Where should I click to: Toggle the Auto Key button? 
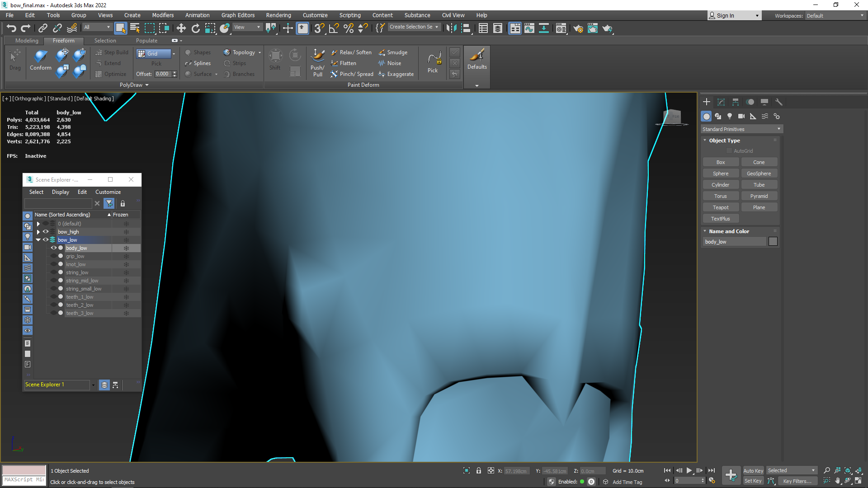753,471
